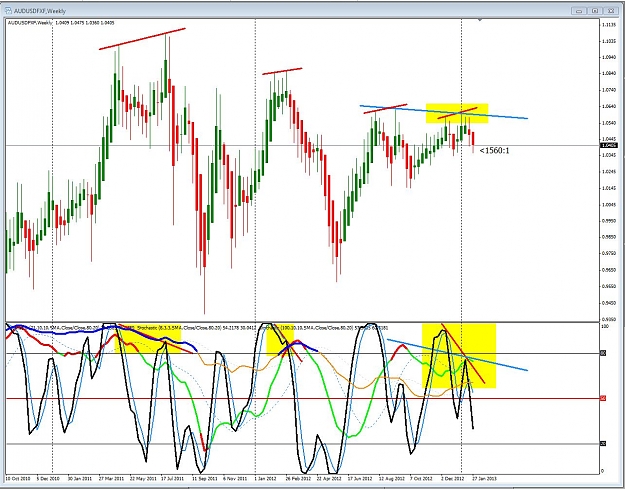Click the '6 Nov 2011' date label
The height and width of the screenshot is (489, 625).
[x=235, y=478]
